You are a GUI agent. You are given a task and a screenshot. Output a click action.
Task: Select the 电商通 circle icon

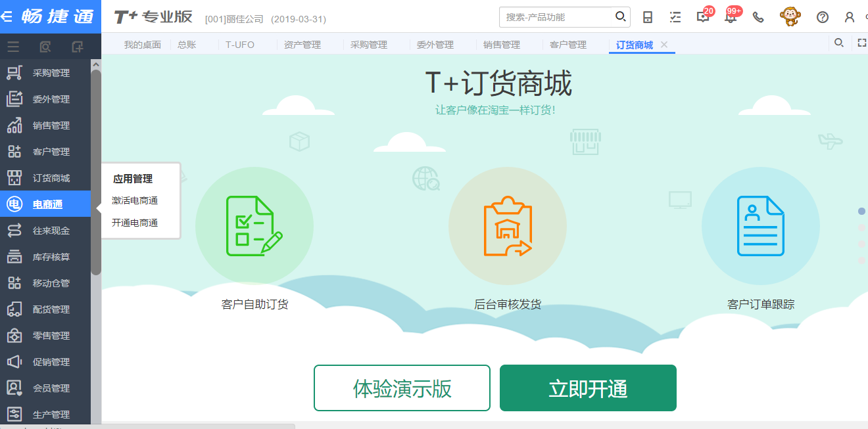coord(14,204)
